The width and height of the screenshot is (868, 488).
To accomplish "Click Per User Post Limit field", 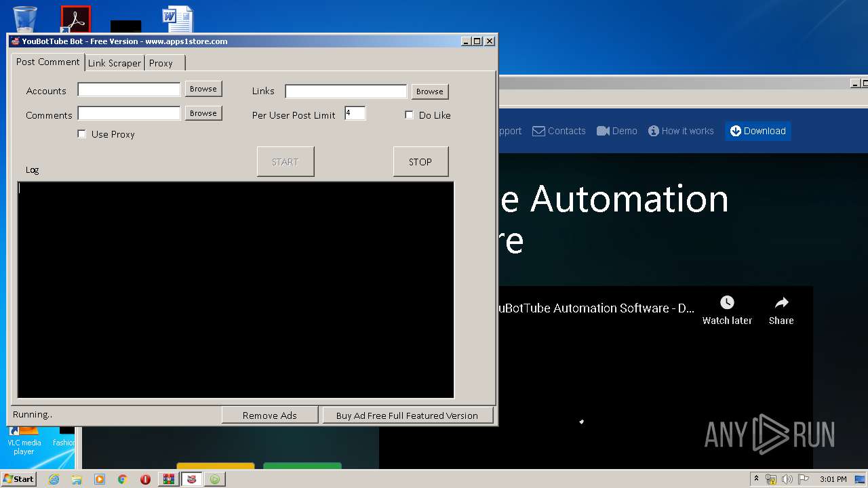I will tap(355, 113).
